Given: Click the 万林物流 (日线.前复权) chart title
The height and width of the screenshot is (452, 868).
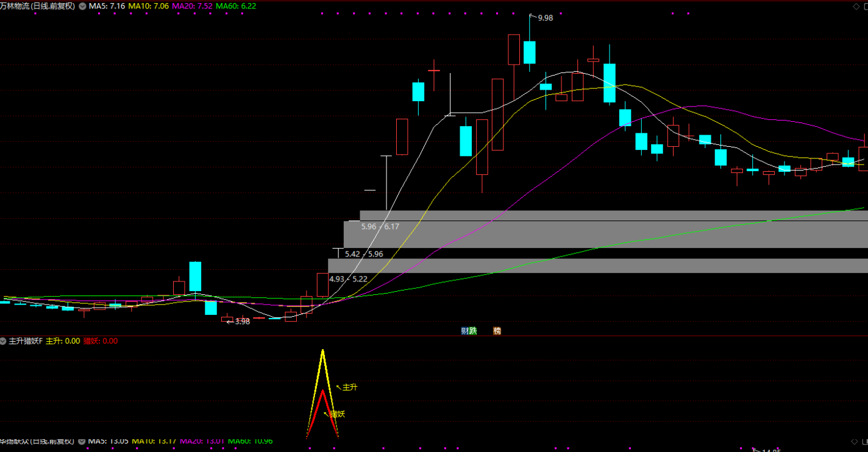Looking at the screenshot, I should [38, 6].
